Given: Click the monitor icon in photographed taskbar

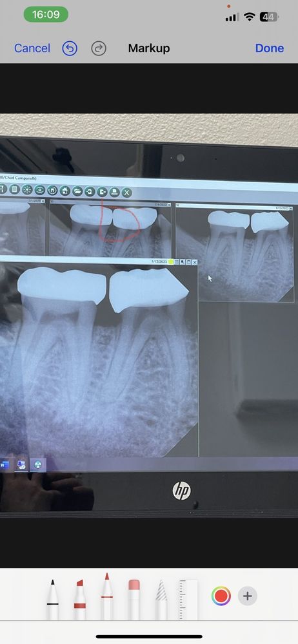Looking at the screenshot, I should [x=21, y=465].
